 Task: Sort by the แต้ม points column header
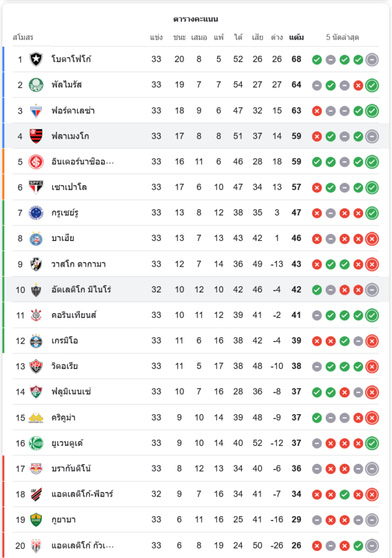pos(296,37)
